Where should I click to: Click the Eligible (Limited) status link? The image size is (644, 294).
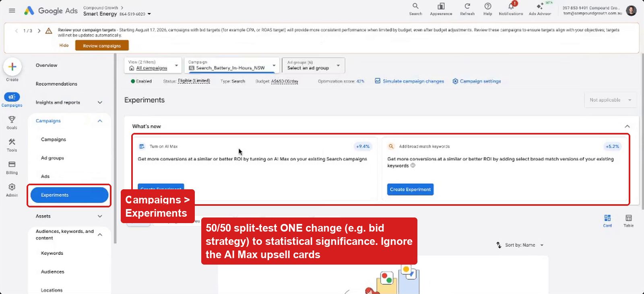click(x=194, y=81)
